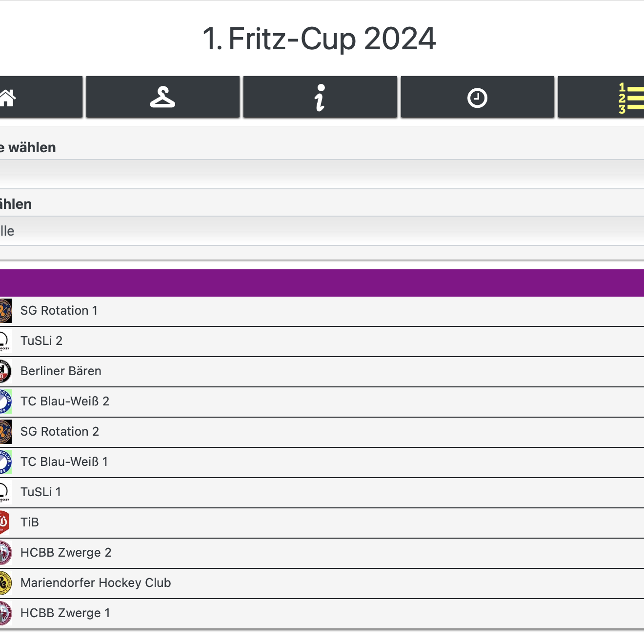Open the numbered ranking list tab

pos(630,98)
